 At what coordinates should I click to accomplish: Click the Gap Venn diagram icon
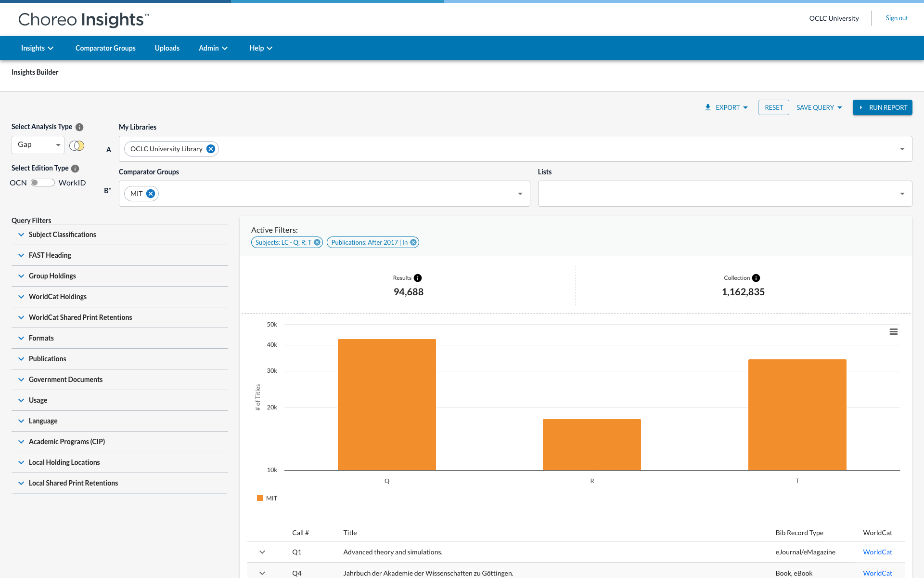[77, 145]
